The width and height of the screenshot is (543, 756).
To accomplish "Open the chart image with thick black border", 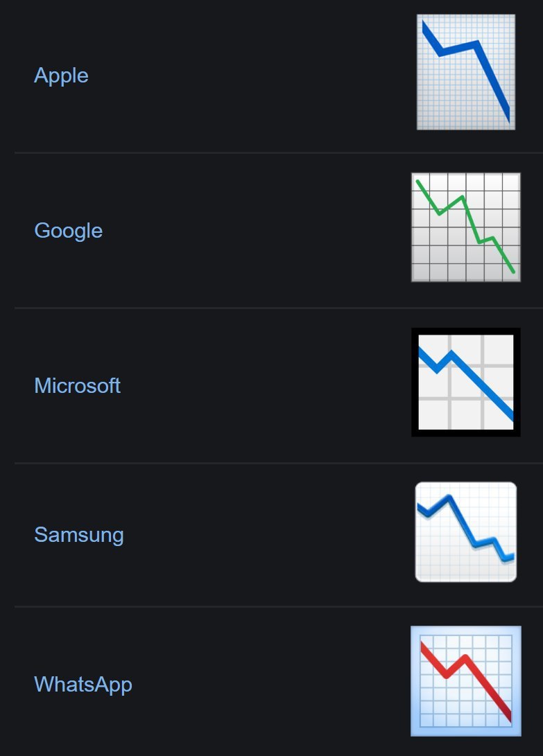I will click(466, 383).
